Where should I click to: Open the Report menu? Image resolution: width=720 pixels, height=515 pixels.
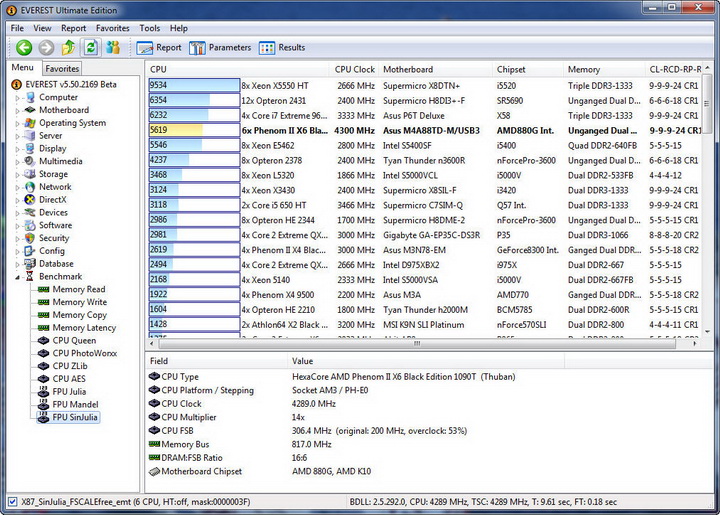(x=73, y=28)
